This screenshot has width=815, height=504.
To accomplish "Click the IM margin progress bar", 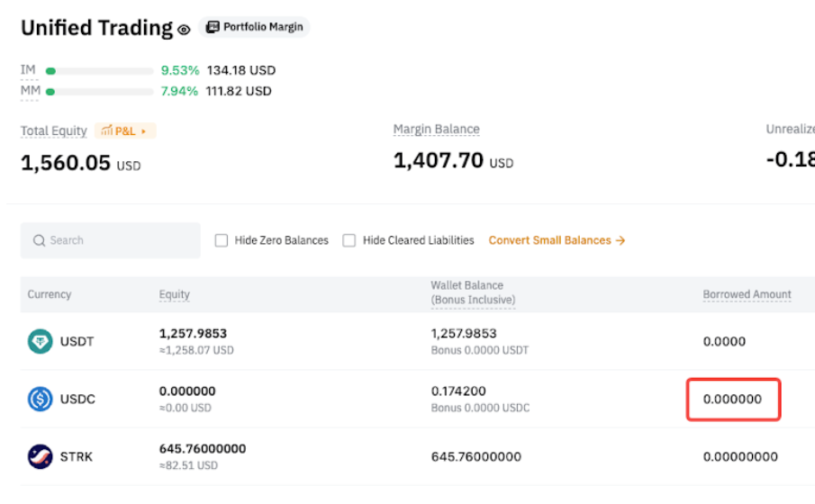I will pyautogui.click(x=99, y=70).
